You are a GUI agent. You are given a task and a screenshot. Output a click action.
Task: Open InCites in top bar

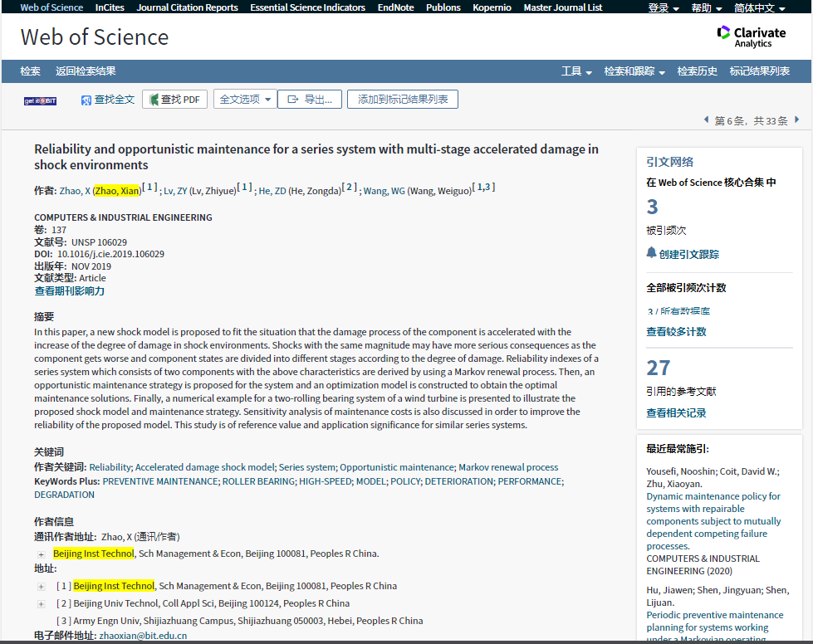pyautogui.click(x=110, y=7)
